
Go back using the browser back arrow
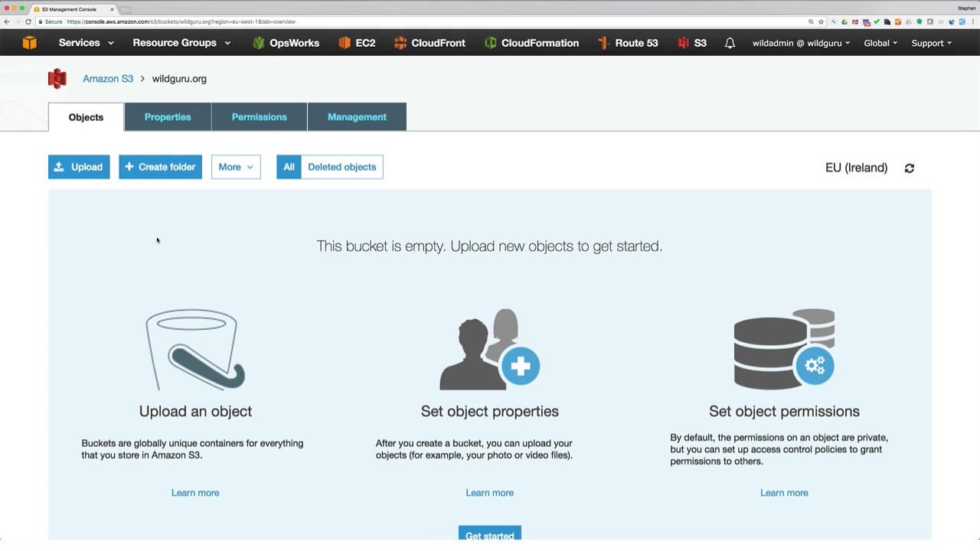(7, 21)
